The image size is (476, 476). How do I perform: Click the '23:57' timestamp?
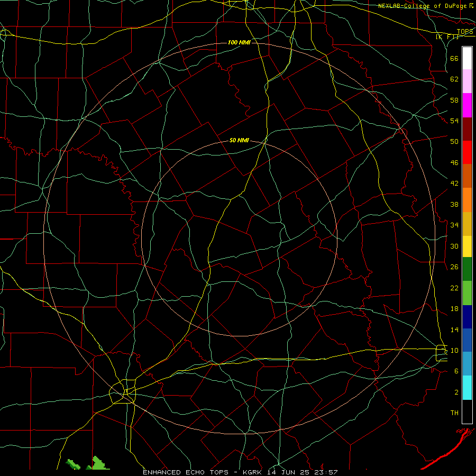(x=326, y=472)
